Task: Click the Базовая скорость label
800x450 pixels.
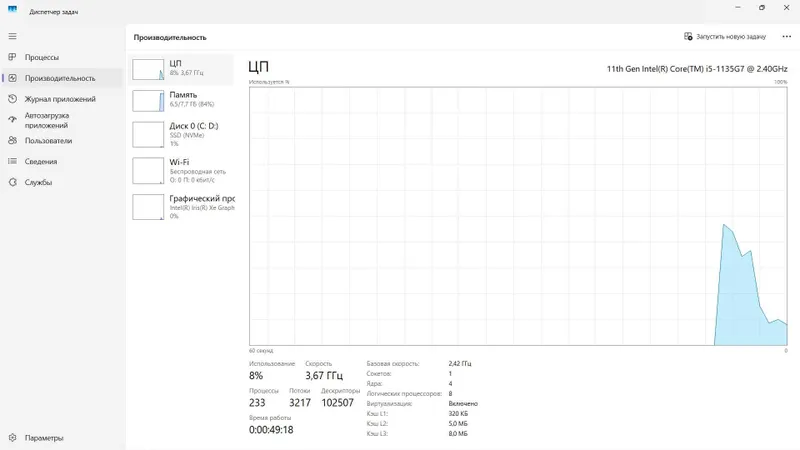Action: [393, 364]
